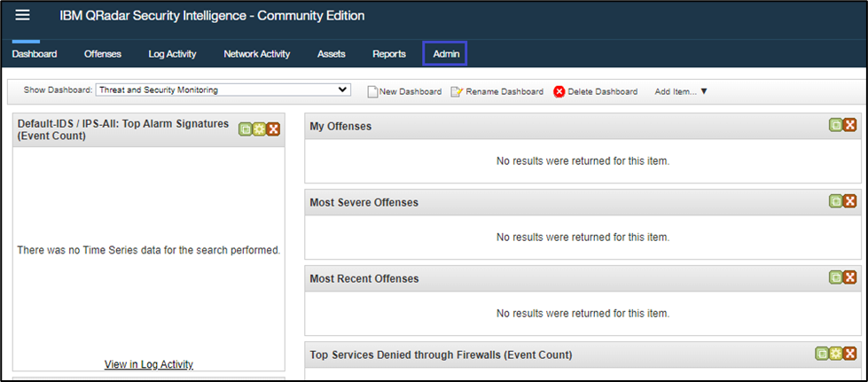Follow the View in Log Activity link
The image size is (868, 382).
click(x=148, y=364)
